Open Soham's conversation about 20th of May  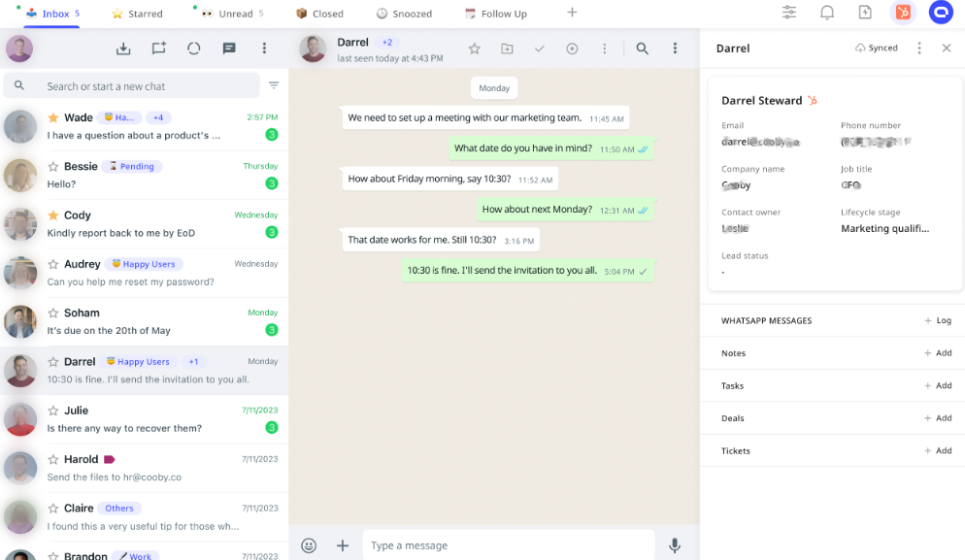(x=144, y=322)
